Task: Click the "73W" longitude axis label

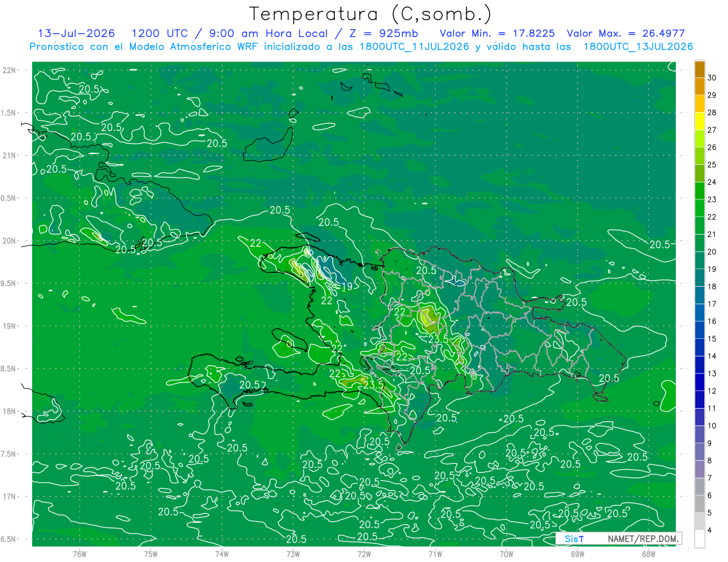Action: (x=293, y=554)
